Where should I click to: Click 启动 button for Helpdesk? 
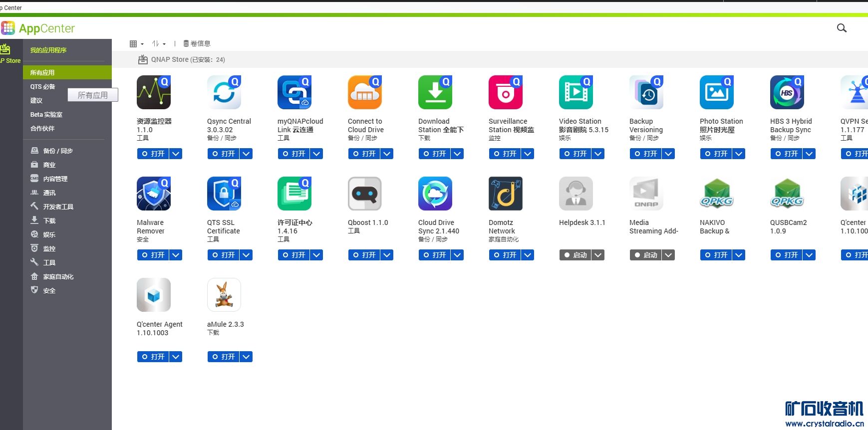tap(576, 255)
